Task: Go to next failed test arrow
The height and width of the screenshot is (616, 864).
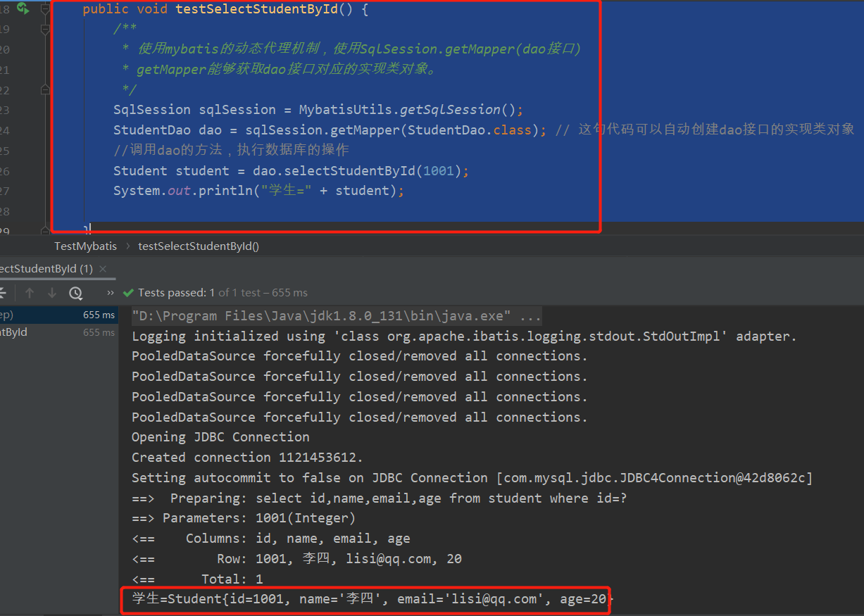Action: [x=52, y=293]
